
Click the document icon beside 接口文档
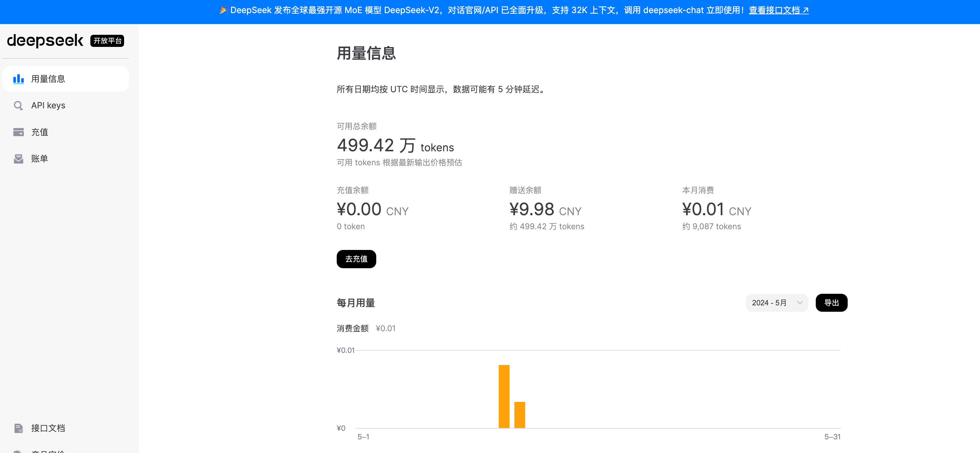click(18, 428)
